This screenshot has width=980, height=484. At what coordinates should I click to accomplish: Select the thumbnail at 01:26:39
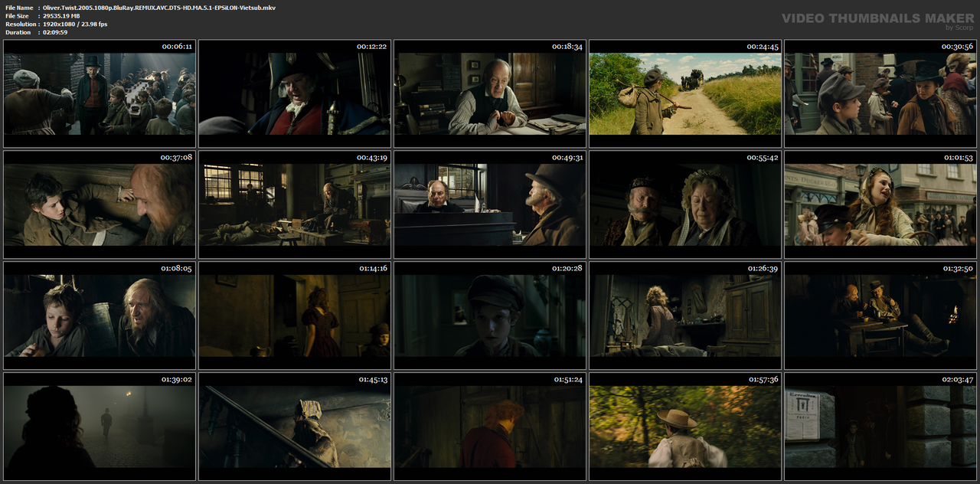point(685,316)
